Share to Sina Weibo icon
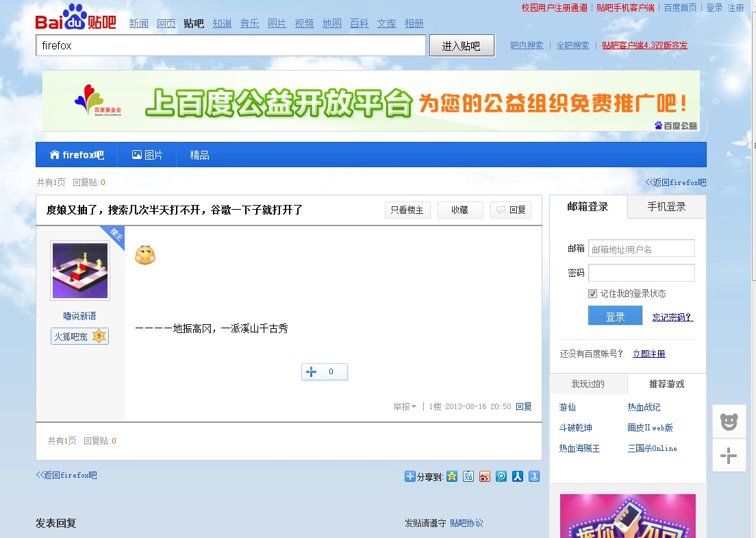The image size is (756, 538). tap(485, 477)
